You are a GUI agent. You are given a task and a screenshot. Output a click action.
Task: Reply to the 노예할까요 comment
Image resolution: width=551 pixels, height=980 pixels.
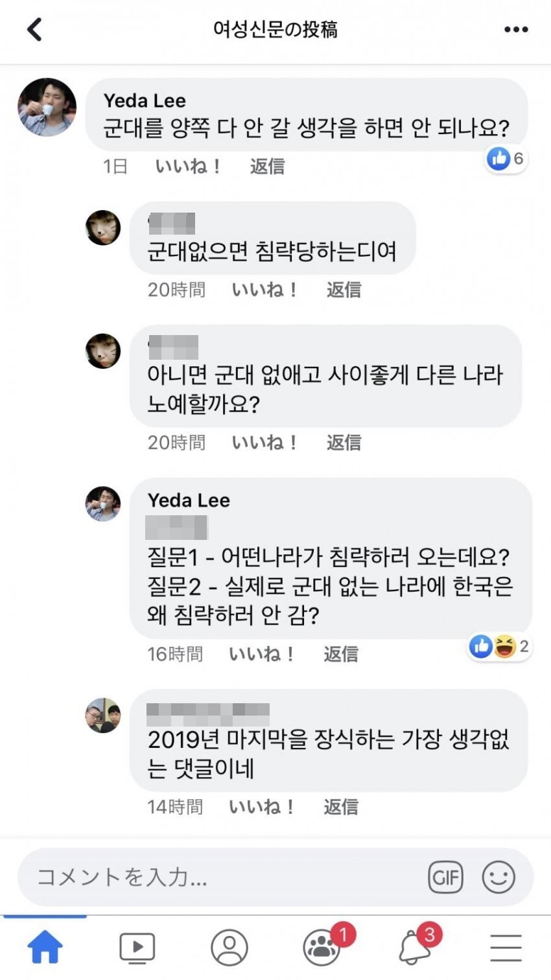(344, 443)
